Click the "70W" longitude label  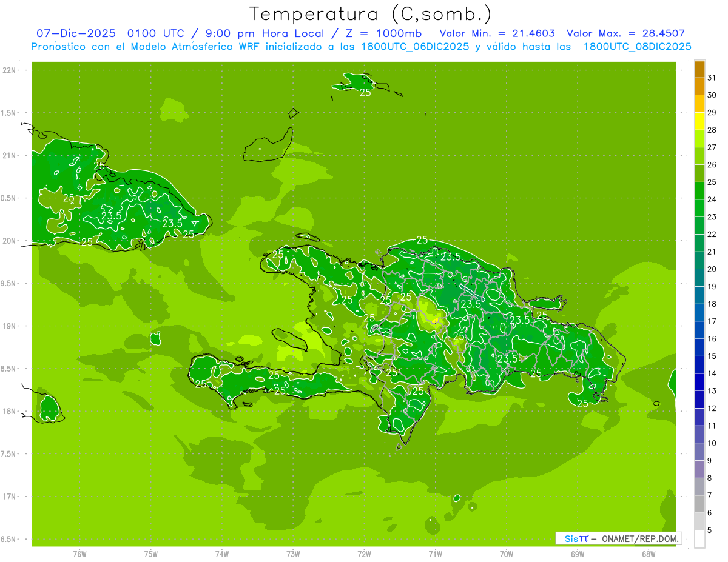[x=507, y=554]
